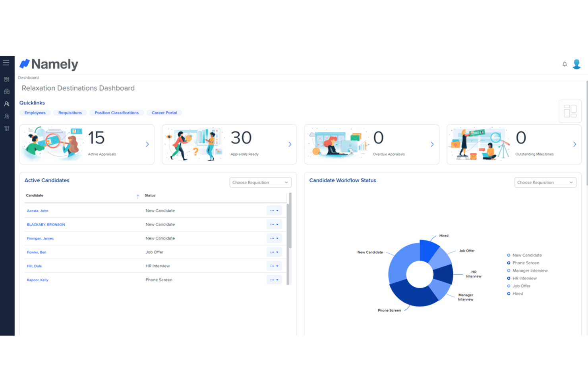This screenshot has height=392, width=588.
Task: Open candidate Kapoor, Kelly
Action: point(37,280)
